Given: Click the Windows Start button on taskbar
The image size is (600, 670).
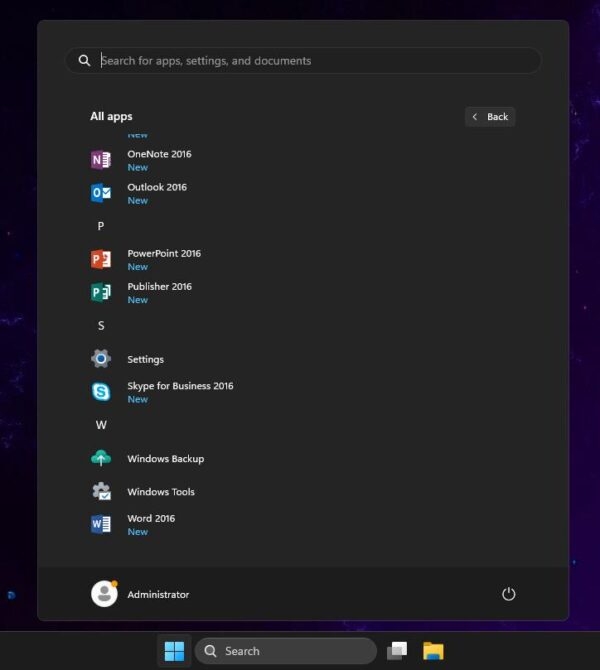Looking at the screenshot, I should pos(174,651).
